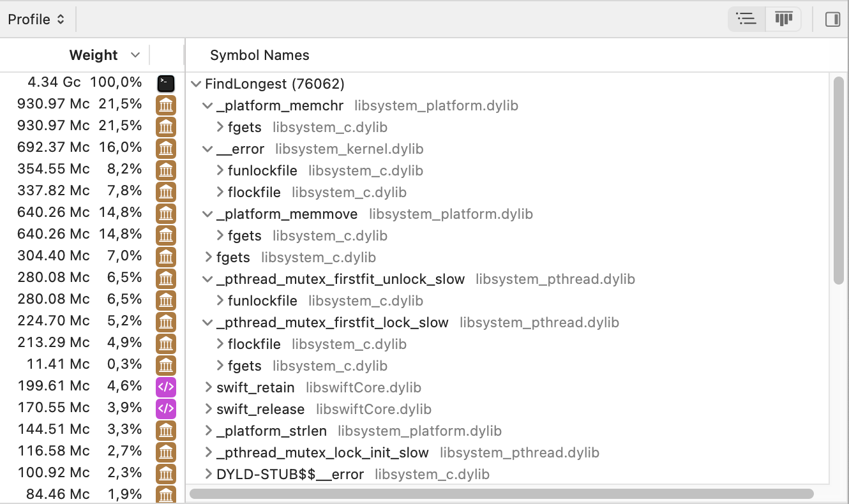Switch to flame graph view
This screenshot has width=849, height=504.
783,19
